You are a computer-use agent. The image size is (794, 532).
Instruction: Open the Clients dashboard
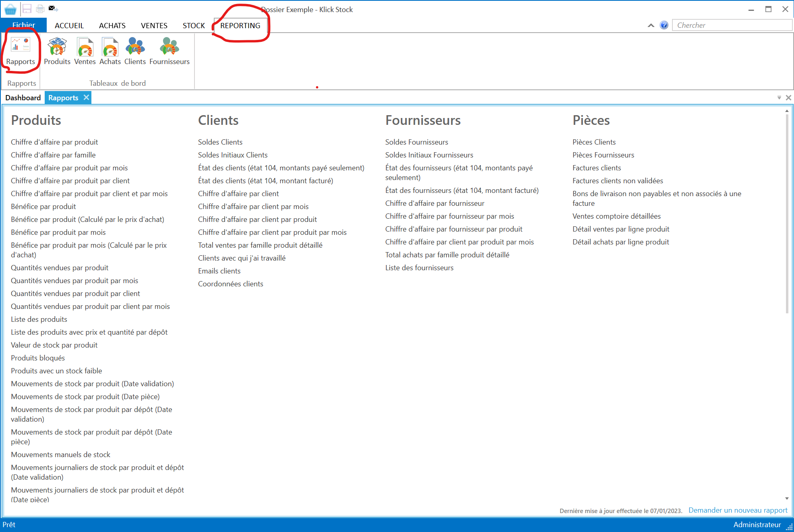click(x=135, y=50)
